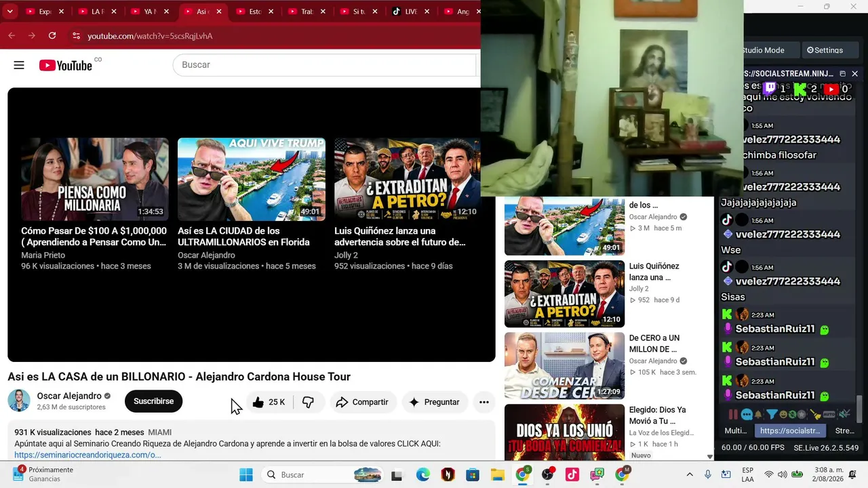Viewport: 868px width, 488px height.
Task: Clear chat with the yellow broom icon
Action: tap(816, 414)
